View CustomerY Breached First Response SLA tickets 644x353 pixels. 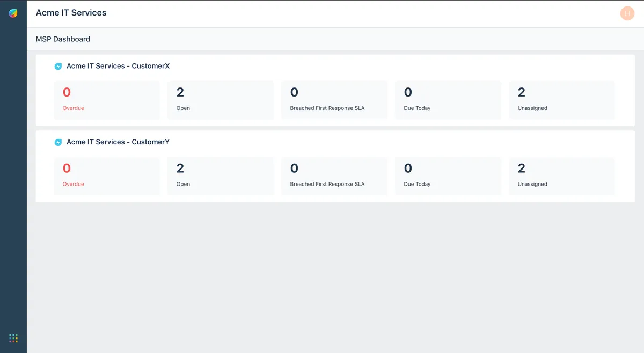click(334, 176)
